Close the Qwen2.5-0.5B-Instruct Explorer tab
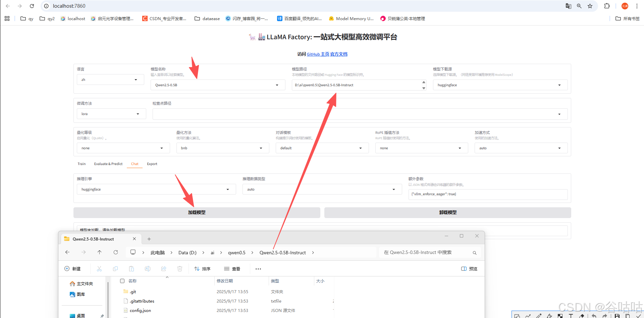 tap(134, 239)
